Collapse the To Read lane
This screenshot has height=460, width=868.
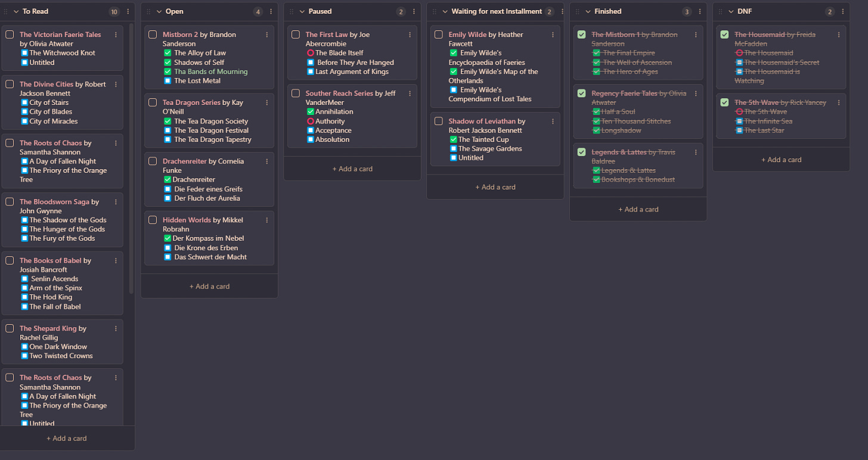[16, 11]
